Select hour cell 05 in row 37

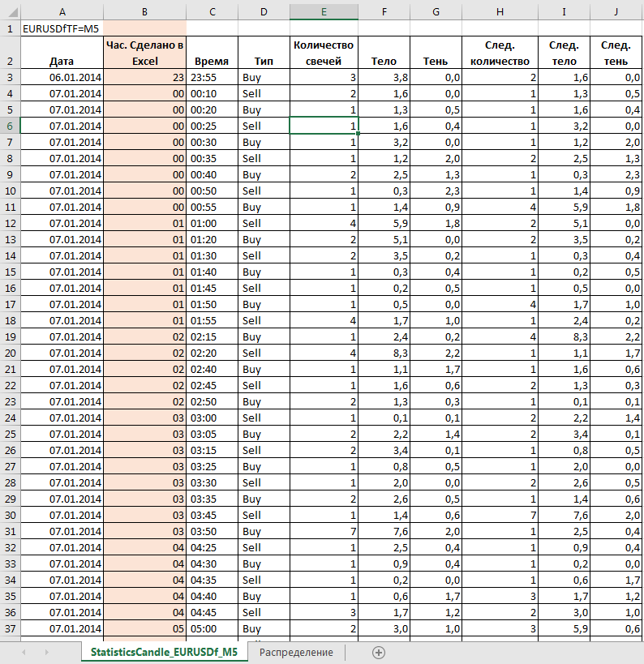(144, 629)
